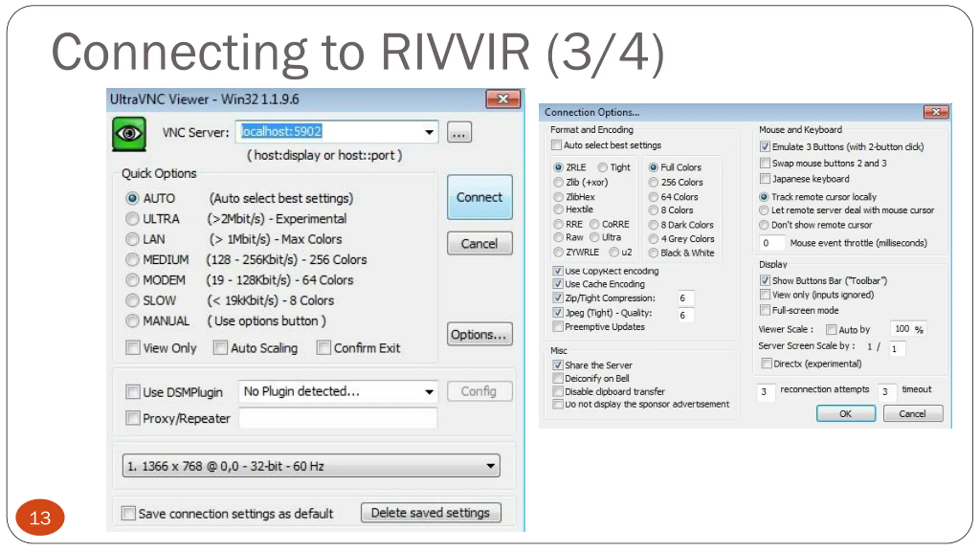Enable the Confirm Exit checkbox
Image resolution: width=980 pixels, height=551 pixels.
tap(323, 348)
